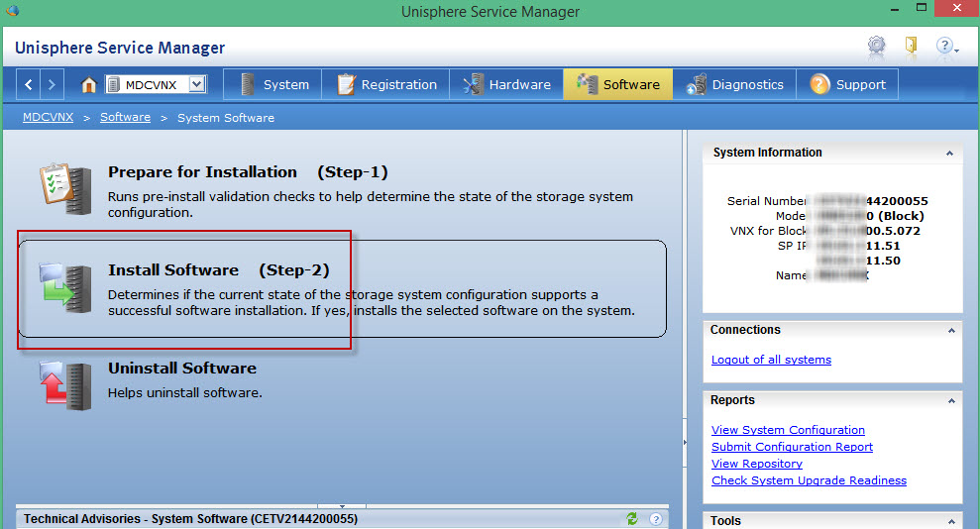Click the Registration tab notepad icon
980x529 pixels.
[346, 84]
